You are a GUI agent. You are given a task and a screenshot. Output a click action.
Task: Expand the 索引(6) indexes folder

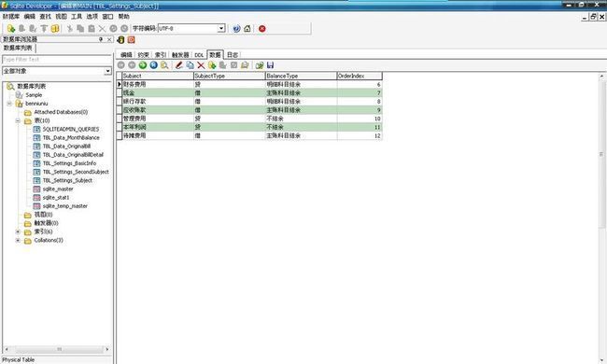tap(18, 231)
